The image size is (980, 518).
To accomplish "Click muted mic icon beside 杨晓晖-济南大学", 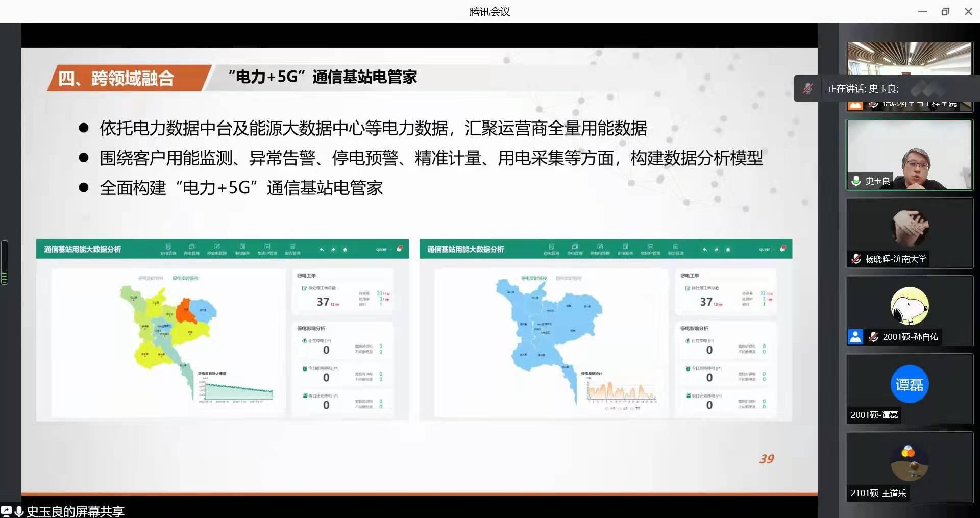I will coord(856,259).
